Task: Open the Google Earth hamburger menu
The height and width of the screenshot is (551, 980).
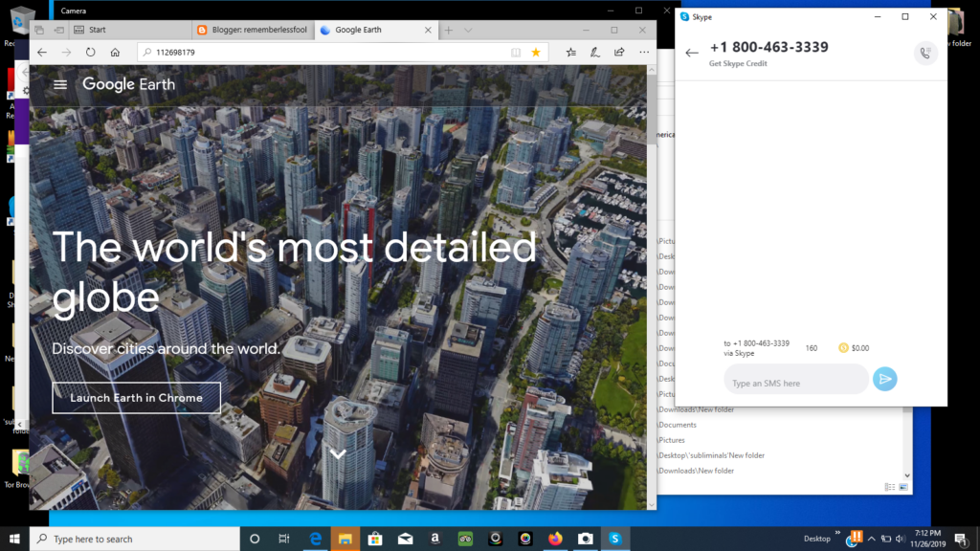Action: (x=60, y=84)
